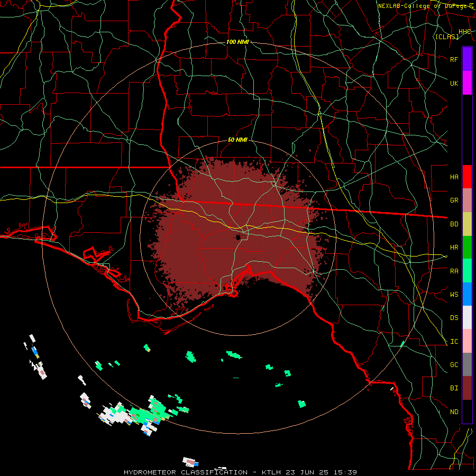Click the 'HR' legend label
Viewport: 476px width, 476px height.
[454, 248]
